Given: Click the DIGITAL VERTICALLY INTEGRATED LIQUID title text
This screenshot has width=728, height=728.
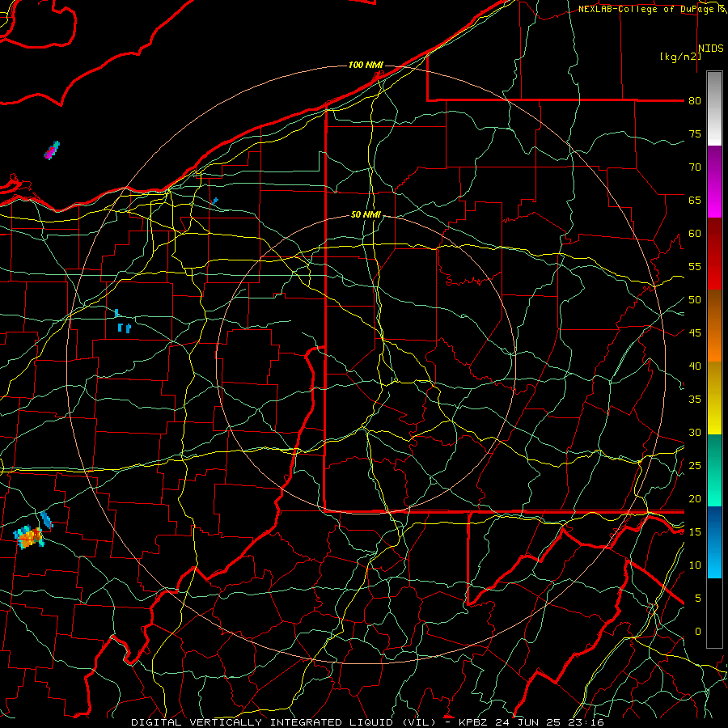Looking at the screenshot, I should pos(284,722).
